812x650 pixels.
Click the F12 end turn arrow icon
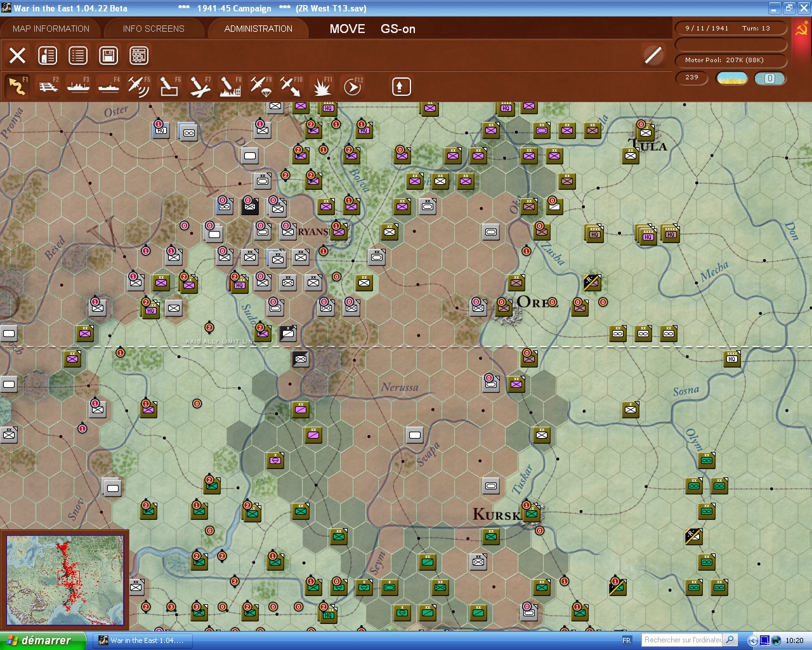tap(352, 86)
